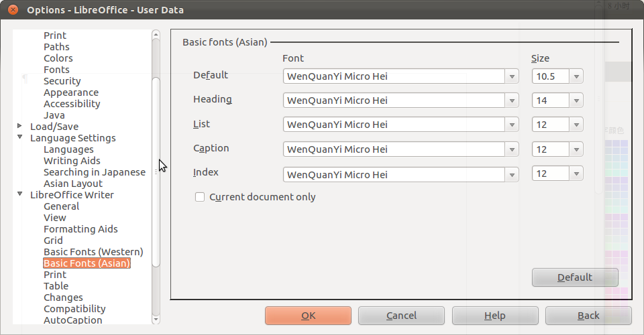The height and width of the screenshot is (335, 644).
Task: Enable Current document only checkbox
Action: tap(200, 197)
